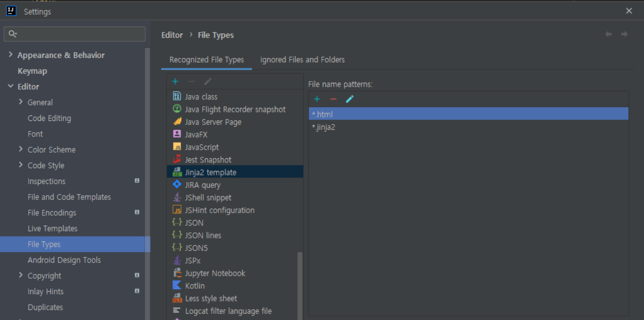The image size is (644, 320).
Task: Open Live Templates settings
Action: pos(52,228)
